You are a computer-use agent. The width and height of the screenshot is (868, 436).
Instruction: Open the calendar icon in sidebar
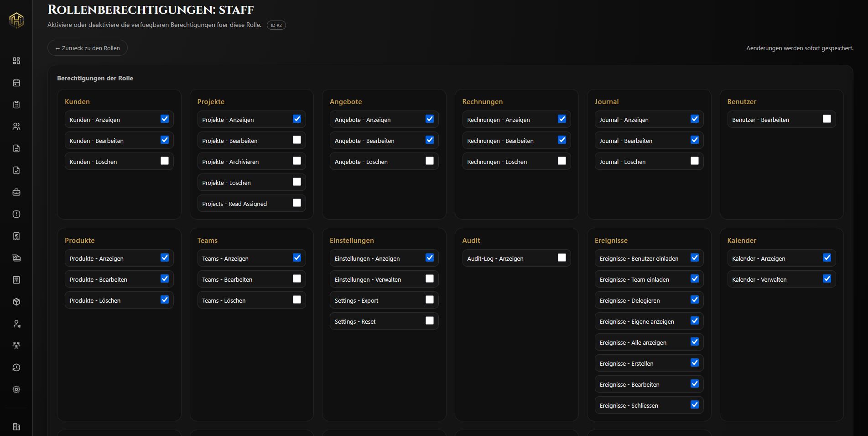tap(16, 83)
